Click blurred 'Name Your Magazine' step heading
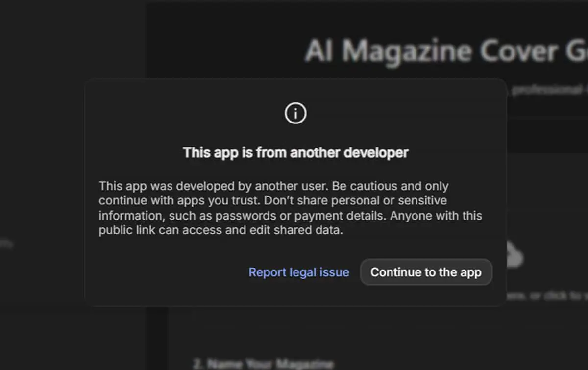 coord(264,364)
